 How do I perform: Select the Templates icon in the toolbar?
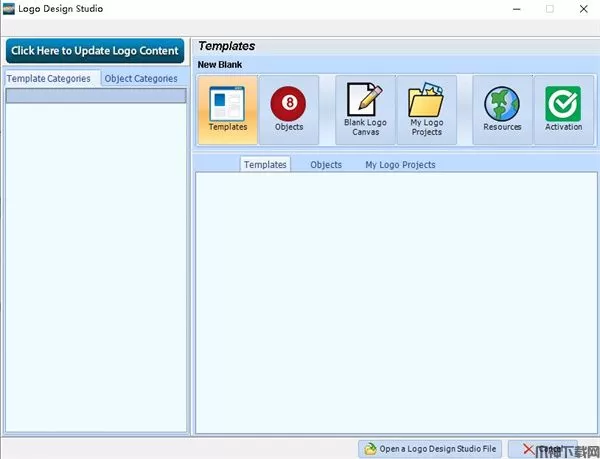(228, 110)
